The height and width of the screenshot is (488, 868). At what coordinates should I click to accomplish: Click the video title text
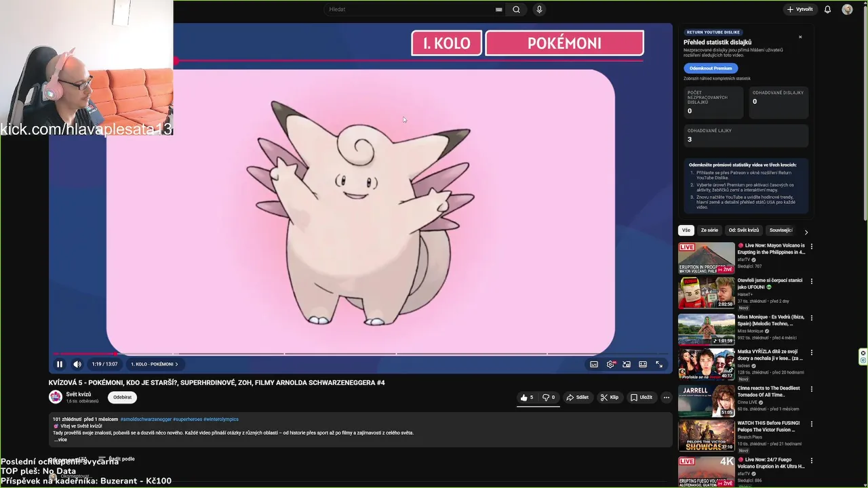pyautogui.click(x=216, y=382)
